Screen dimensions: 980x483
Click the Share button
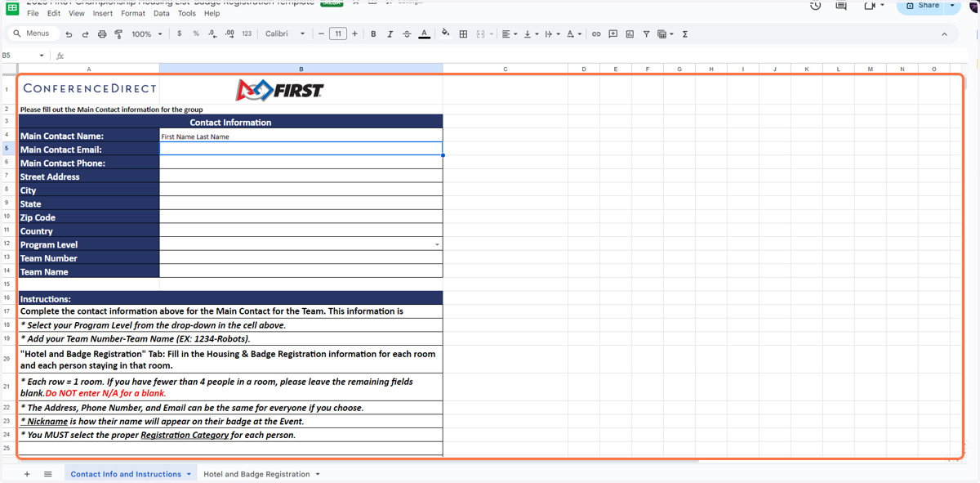coord(921,6)
